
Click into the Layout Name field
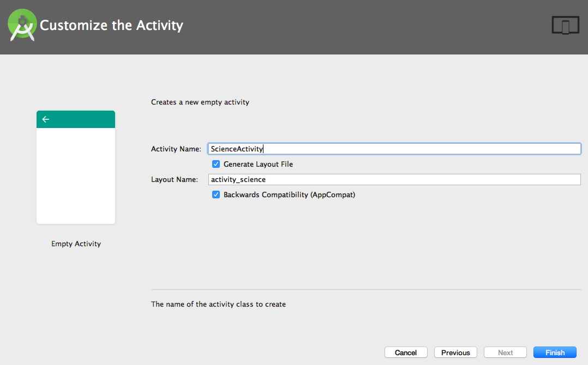coord(394,179)
